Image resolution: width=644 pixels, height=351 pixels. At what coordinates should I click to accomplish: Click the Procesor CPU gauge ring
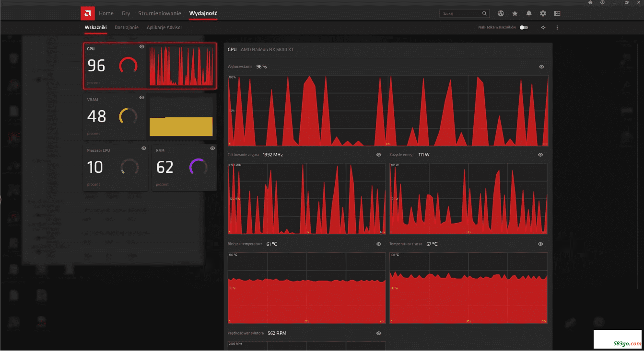130,167
